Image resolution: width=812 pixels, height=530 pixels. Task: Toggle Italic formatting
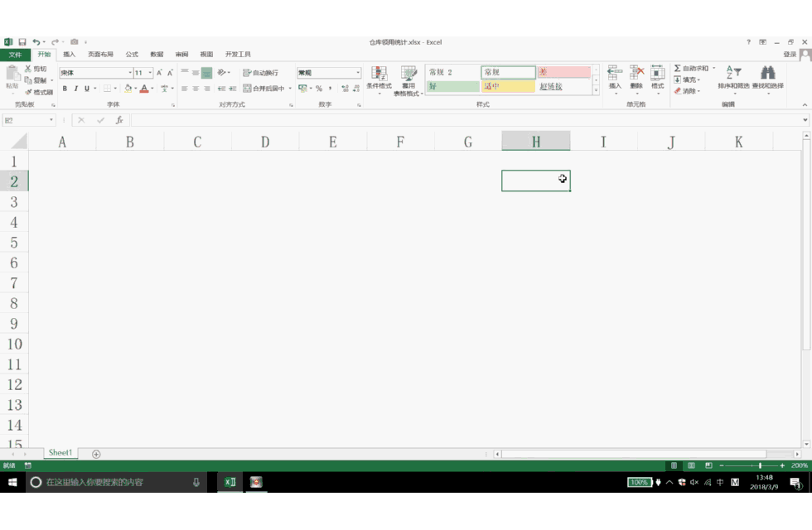(x=75, y=89)
